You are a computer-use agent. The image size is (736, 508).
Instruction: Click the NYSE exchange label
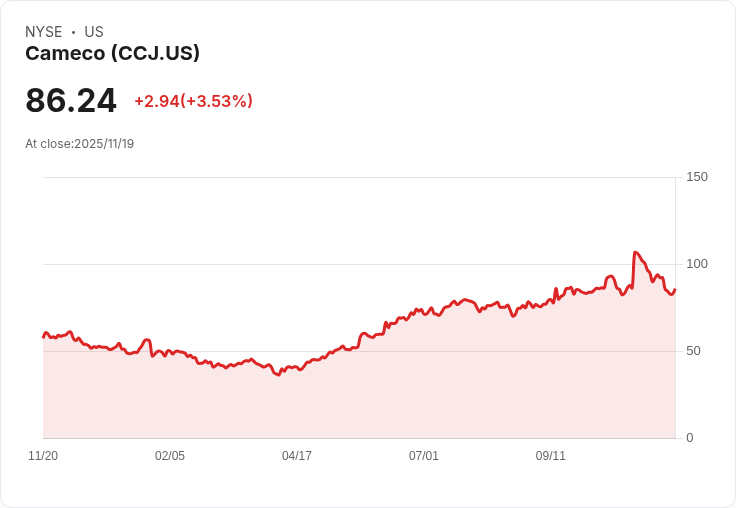(44, 32)
